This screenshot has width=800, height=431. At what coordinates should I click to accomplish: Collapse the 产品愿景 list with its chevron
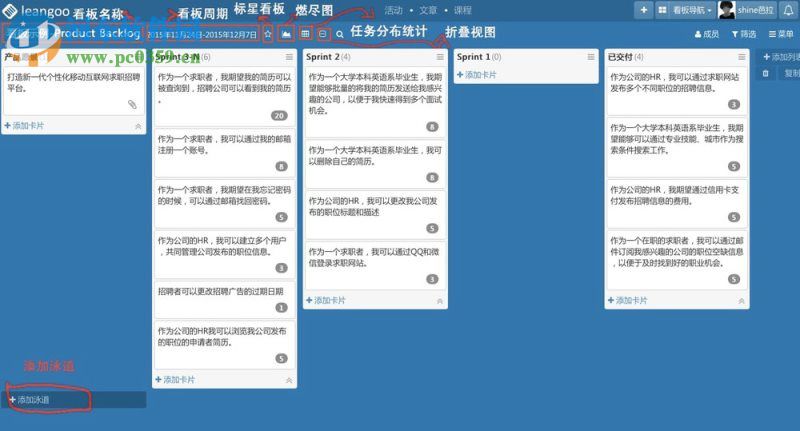pos(138,126)
